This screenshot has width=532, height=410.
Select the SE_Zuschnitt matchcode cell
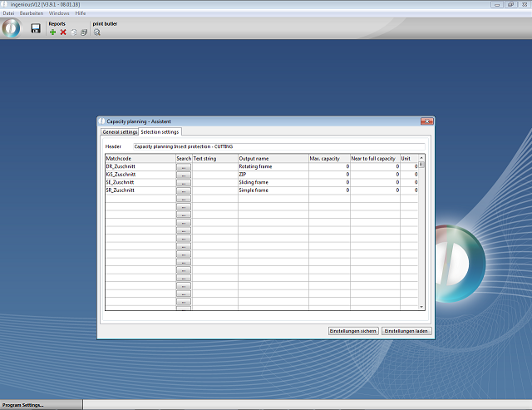point(140,182)
